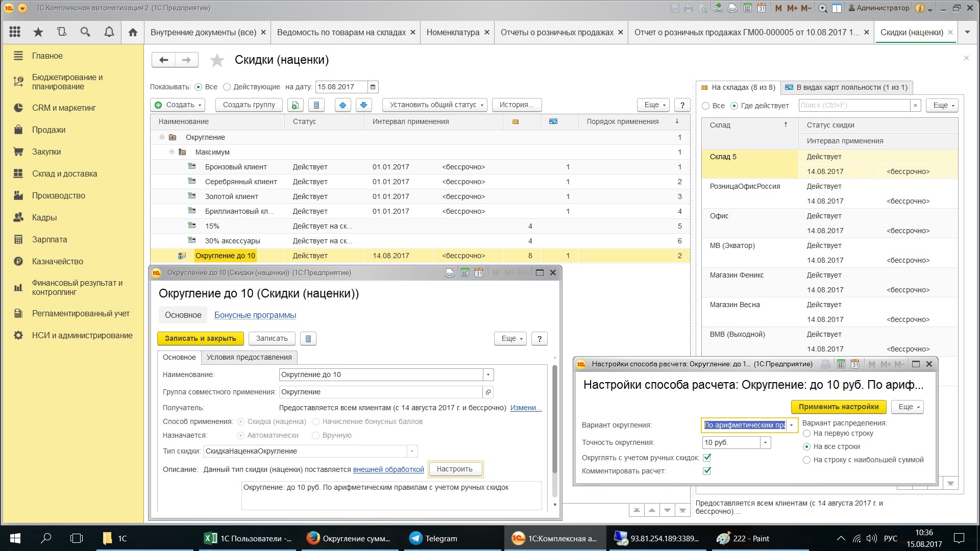
Task: Open calculator icon in Настройки способа расчета window
Action: 841,364
